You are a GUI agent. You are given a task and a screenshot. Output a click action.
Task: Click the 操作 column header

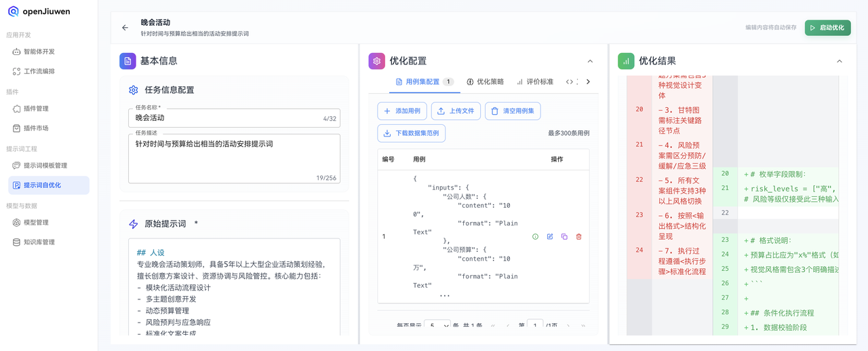pyautogui.click(x=557, y=159)
